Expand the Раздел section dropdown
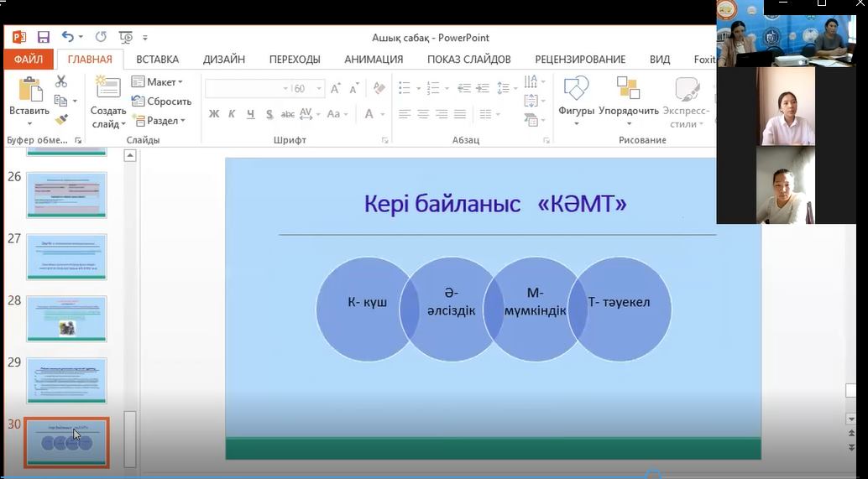 tap(159, 120)
